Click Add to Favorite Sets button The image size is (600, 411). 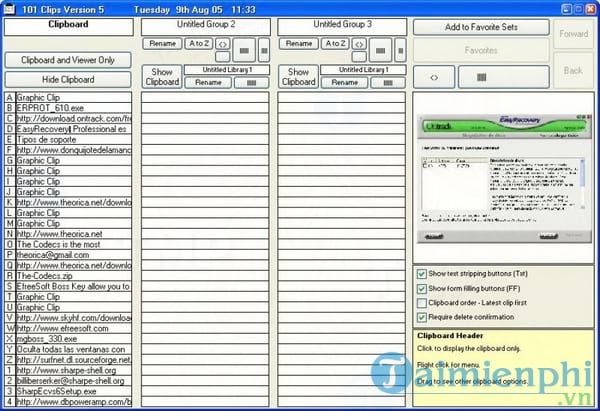pos(480,27)
